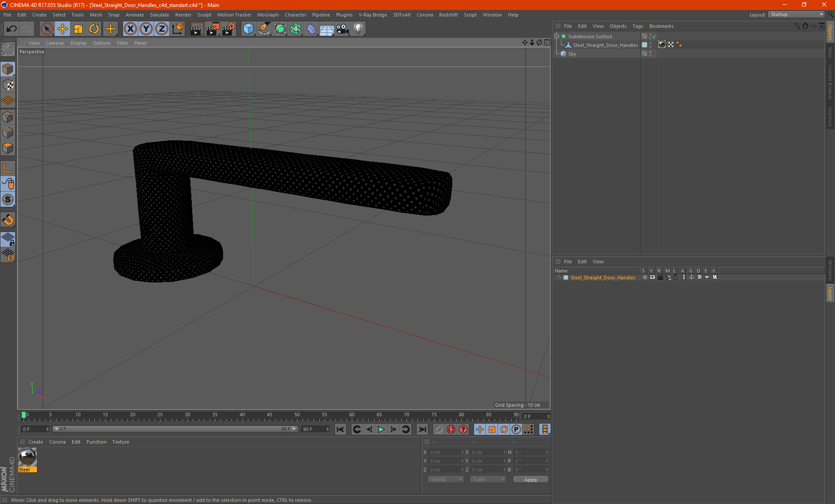Toggle Steel_Straight_Door_Handles visibility dots in Objects
The image size is (835, 504).
[x=651, y=45]
